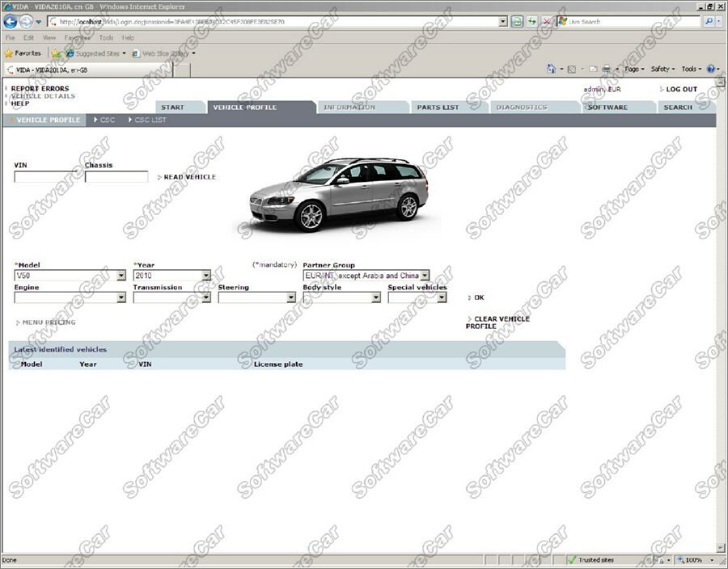The height and width of the screenshot is (569, 728).
Task: Open Favorites star in the toolbar
Action: (24, 53)
